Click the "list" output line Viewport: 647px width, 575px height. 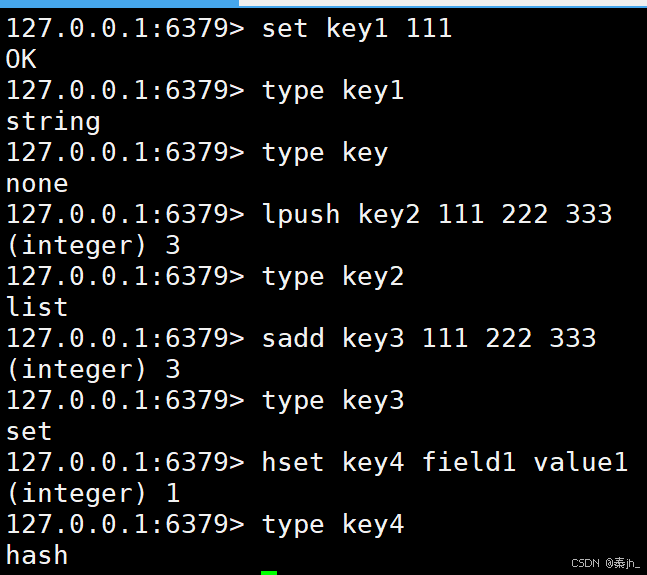point(37,307)
